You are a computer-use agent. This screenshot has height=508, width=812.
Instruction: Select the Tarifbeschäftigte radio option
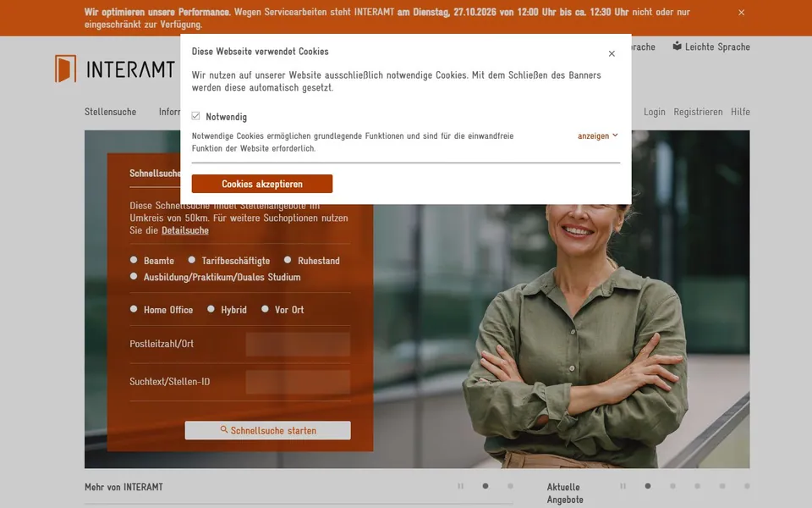click(192, 260)
